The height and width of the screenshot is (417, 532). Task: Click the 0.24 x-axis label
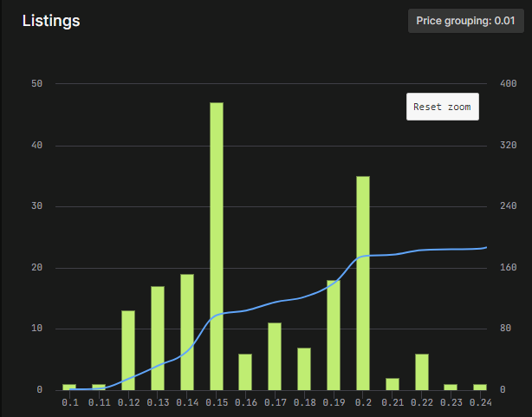(x=480, y=403)
